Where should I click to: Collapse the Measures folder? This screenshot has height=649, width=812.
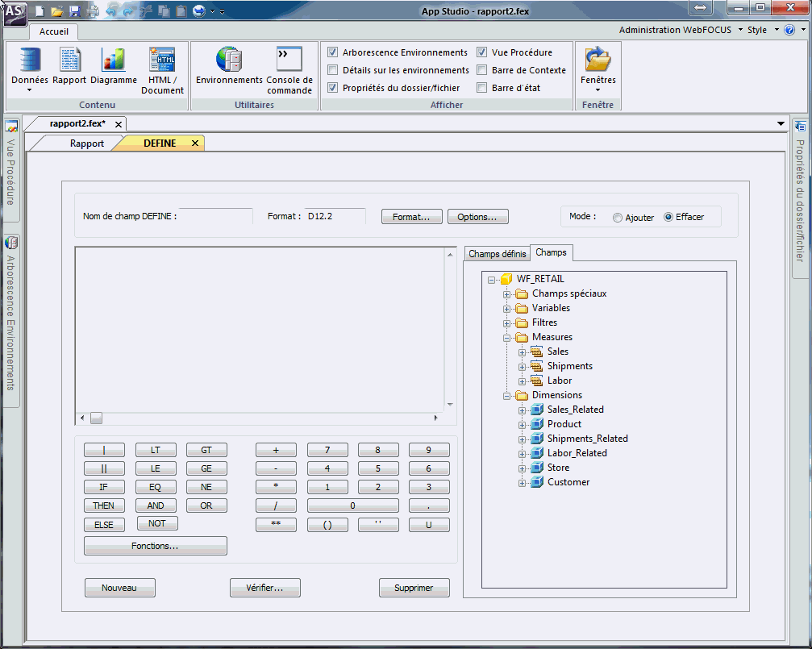506,338
